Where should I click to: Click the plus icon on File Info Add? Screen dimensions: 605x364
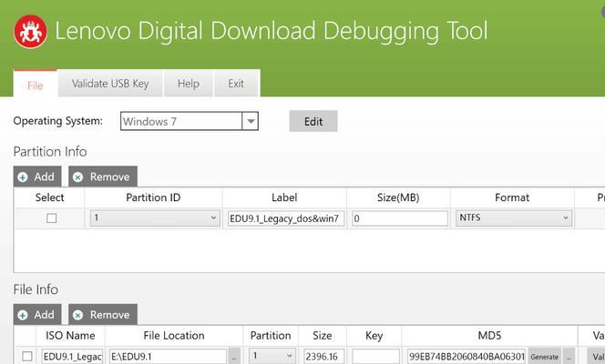(x=23, y=315)
